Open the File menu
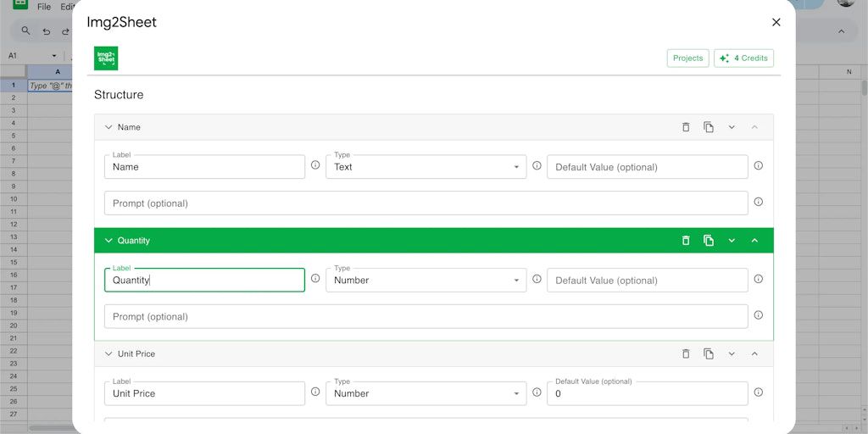 pyautogui.click(x=44, y=7)
